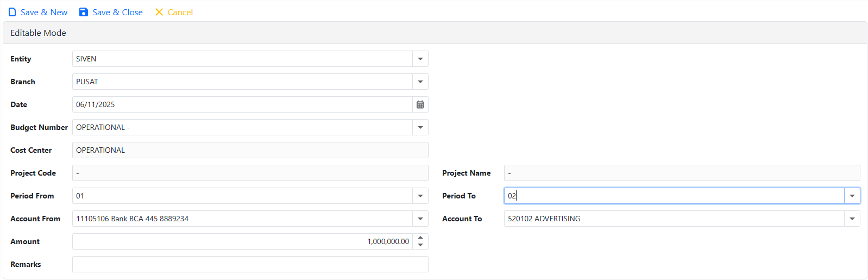Open the Period To dropdown arrow

pos(852,196)
